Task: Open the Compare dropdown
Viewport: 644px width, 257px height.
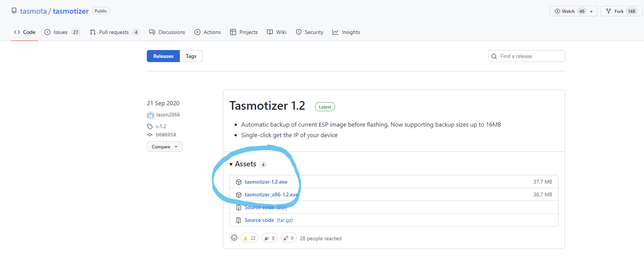Action: (165, 147)
